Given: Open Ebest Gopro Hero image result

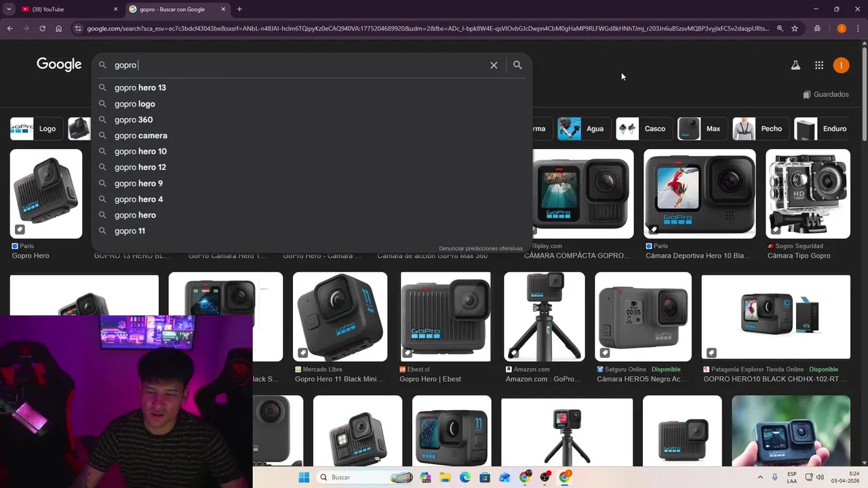Looking at the screenshot, I should [445, 317].
